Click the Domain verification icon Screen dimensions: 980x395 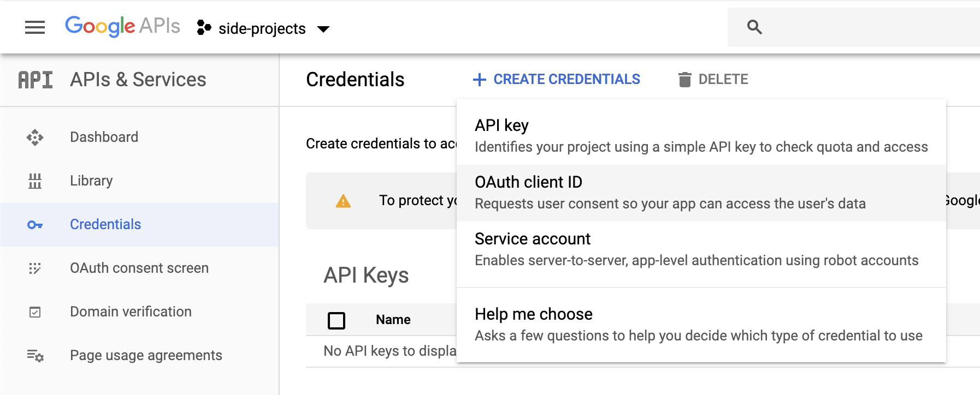(x=35, y=312)
